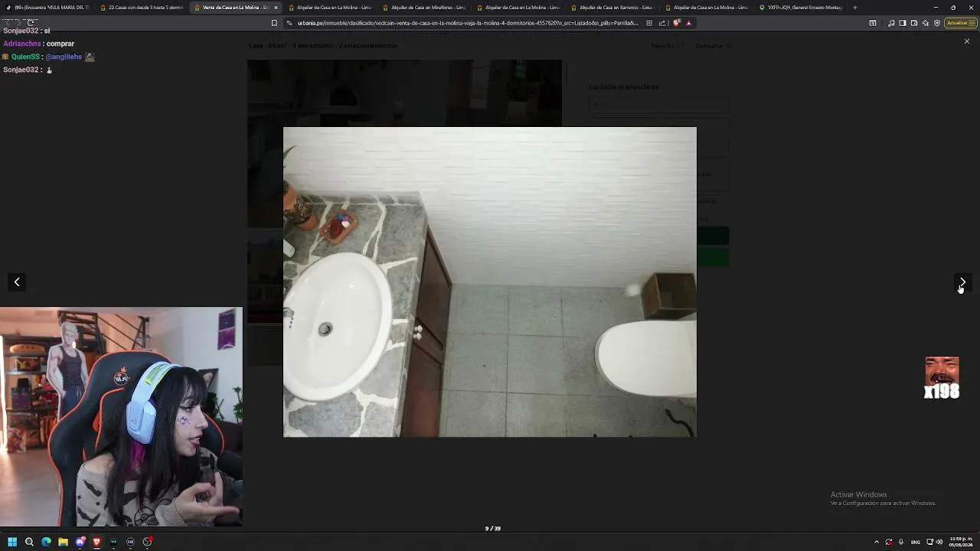Switch to the '22 Casas con desde 3 hasta 5 dormitorios' tab
The height and width of the screenshot is (551, 980).
coord(143,8)
